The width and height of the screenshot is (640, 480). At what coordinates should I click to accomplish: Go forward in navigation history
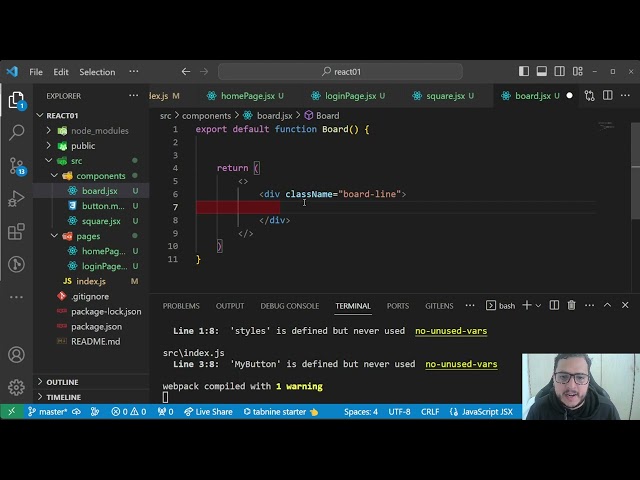pyautogui.click(x=204, y=72)
